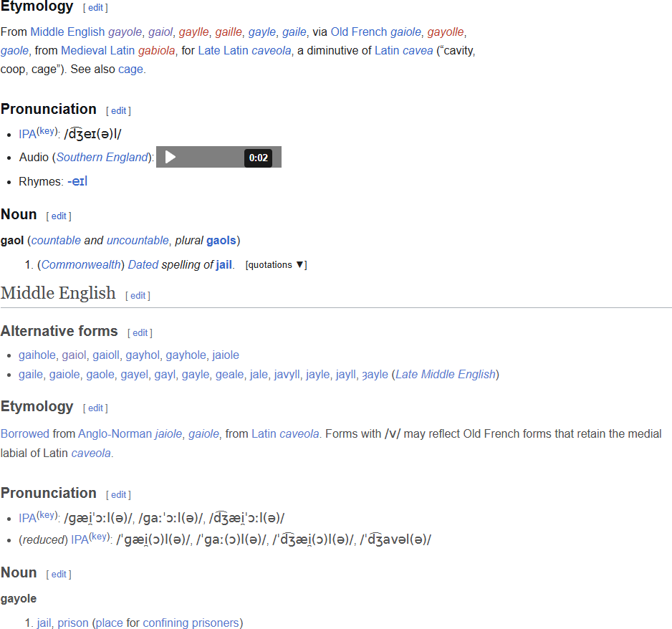Open the Late Middle English link
Viewport: 672px width, 629px height.
(x=446, y=375)
